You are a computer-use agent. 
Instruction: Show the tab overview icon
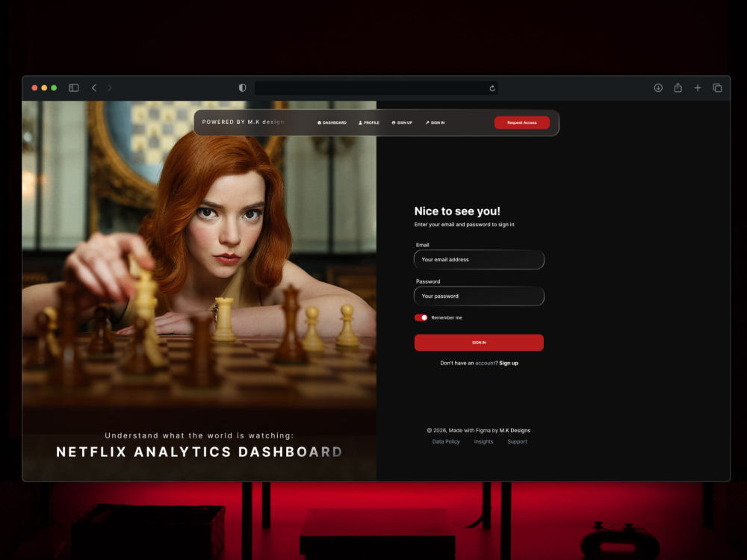coord(717,87)
